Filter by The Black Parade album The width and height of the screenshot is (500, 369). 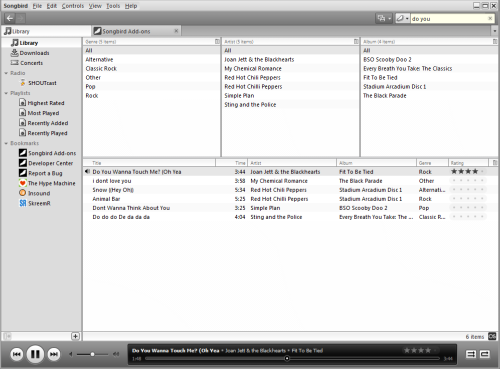click(429, 95)
